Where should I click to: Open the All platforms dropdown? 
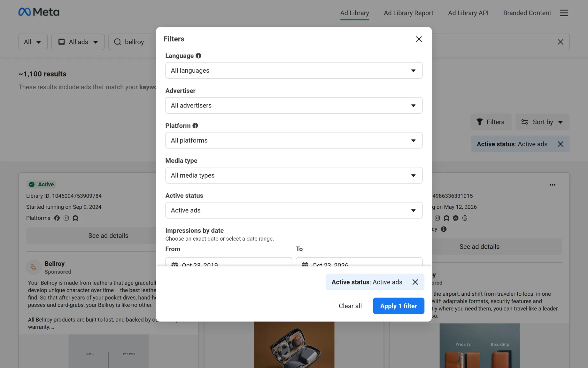coord(294,140)
